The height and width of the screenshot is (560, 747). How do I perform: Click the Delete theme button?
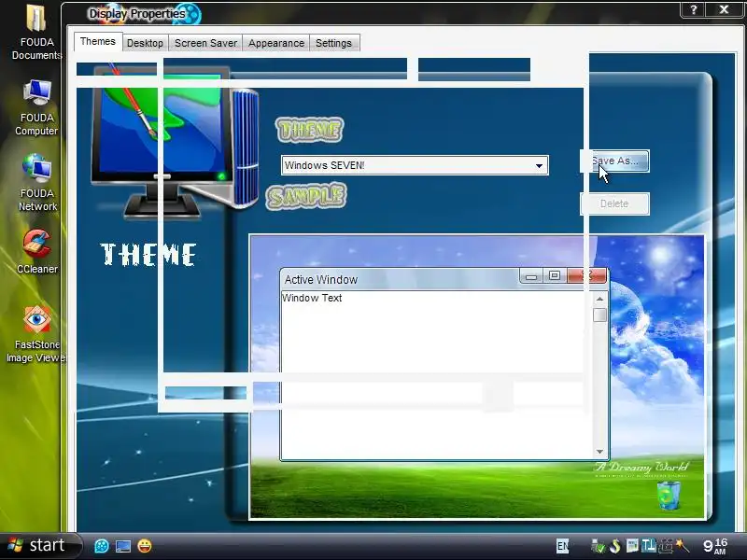click(614, 203)
